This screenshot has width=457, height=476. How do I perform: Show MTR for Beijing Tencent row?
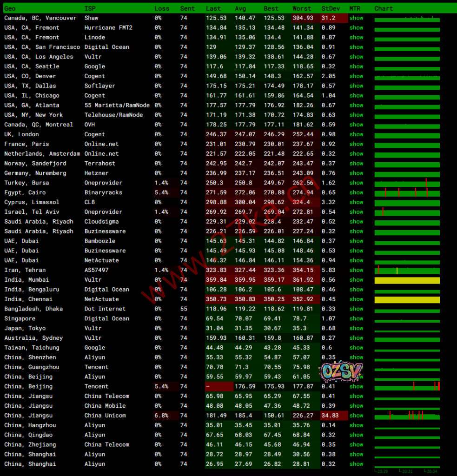(356, 386)
